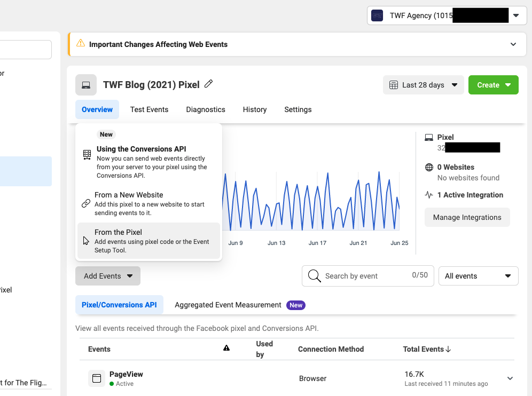Switch to the Test Events tab
532x396 pixels.
pos(149,109)
